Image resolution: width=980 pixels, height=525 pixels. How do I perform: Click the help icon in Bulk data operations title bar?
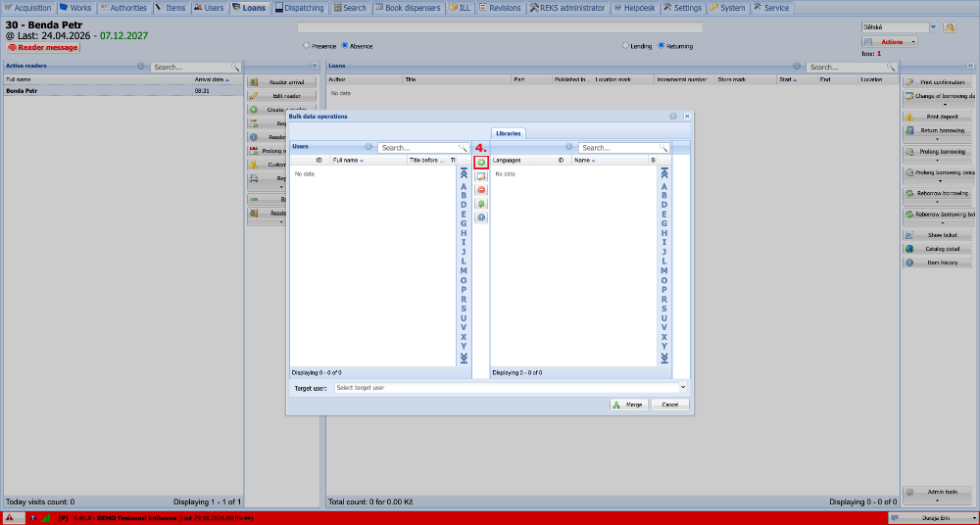(673, 117)
